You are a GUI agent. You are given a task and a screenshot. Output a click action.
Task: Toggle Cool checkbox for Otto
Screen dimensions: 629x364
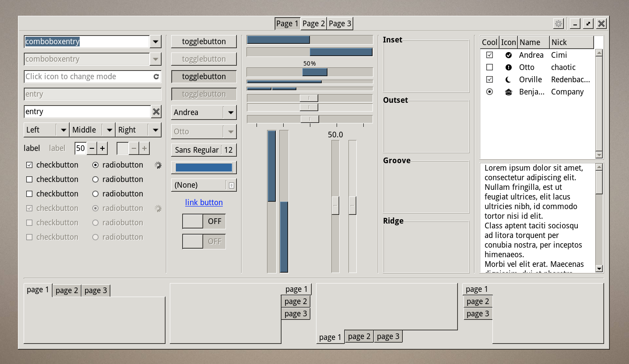coord(489,67)
